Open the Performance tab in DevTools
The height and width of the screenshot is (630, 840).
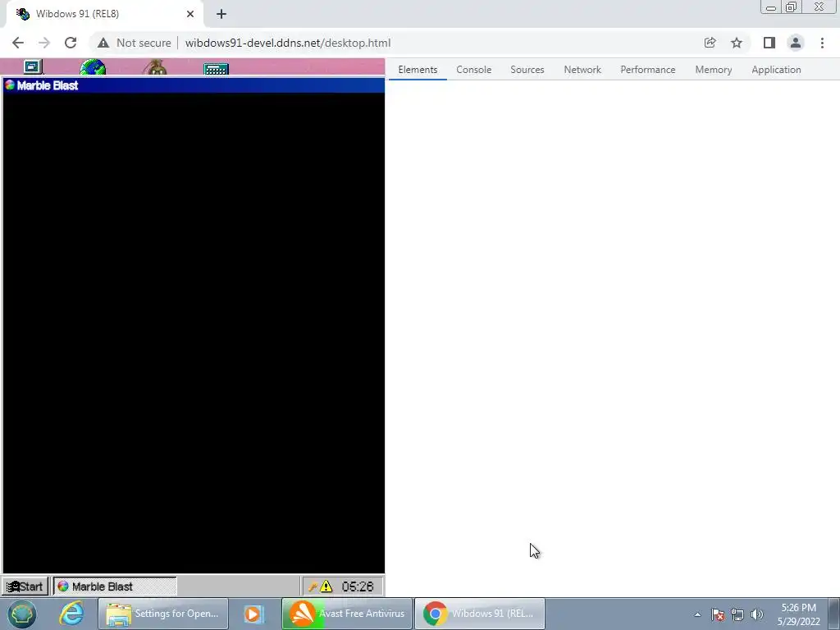[648, 70]
